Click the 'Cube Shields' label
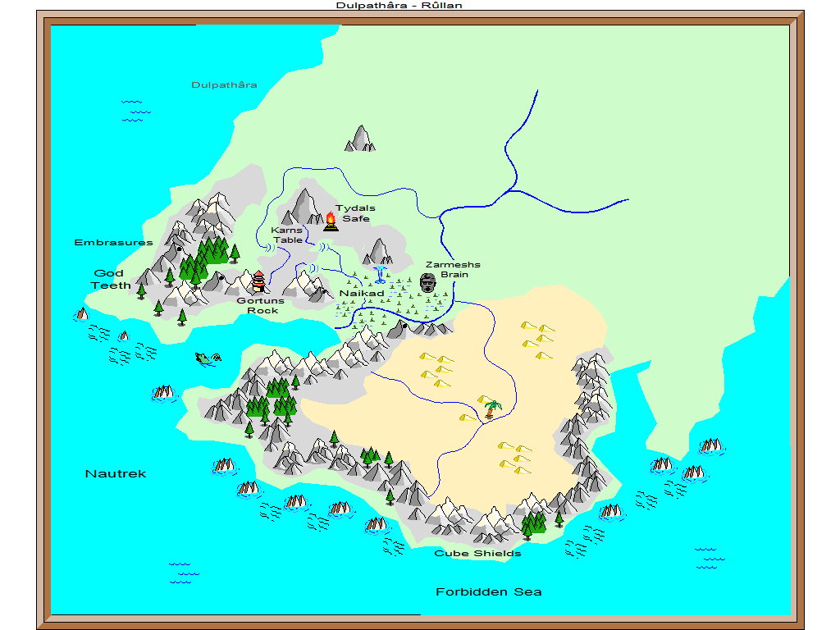The height and width of the screenshot is (630, 840). [478, 554]
